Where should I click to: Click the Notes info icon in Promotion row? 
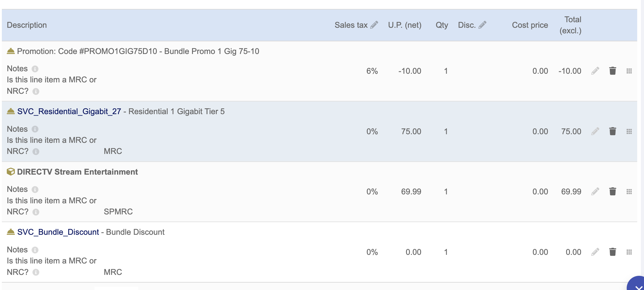(35, 69)
